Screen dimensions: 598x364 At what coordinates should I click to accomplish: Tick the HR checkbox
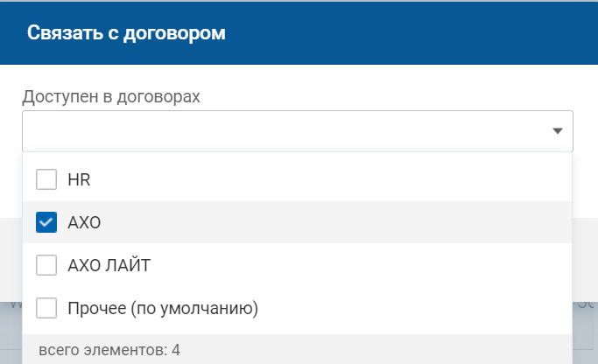point(46,180)
